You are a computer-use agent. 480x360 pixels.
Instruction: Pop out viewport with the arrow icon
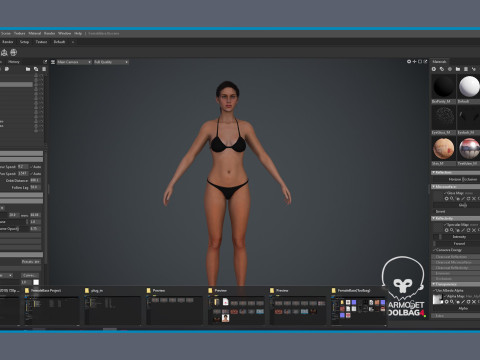click(425, 62)
